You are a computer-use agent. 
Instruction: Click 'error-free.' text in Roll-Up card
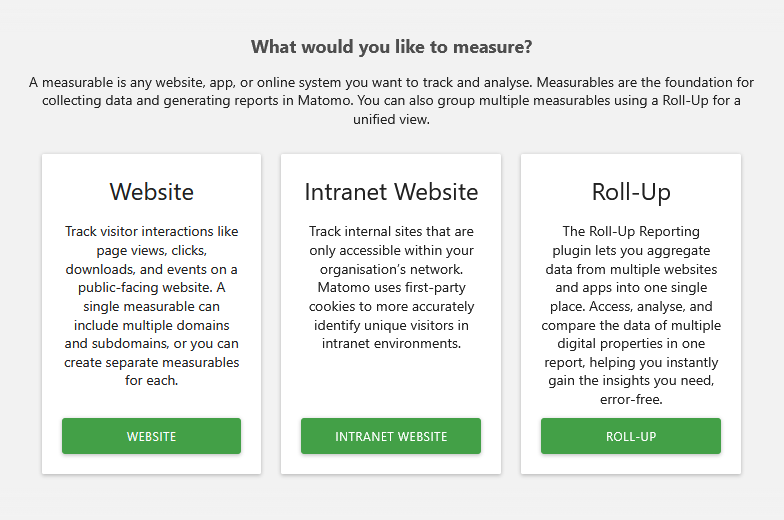click(630, 400)
